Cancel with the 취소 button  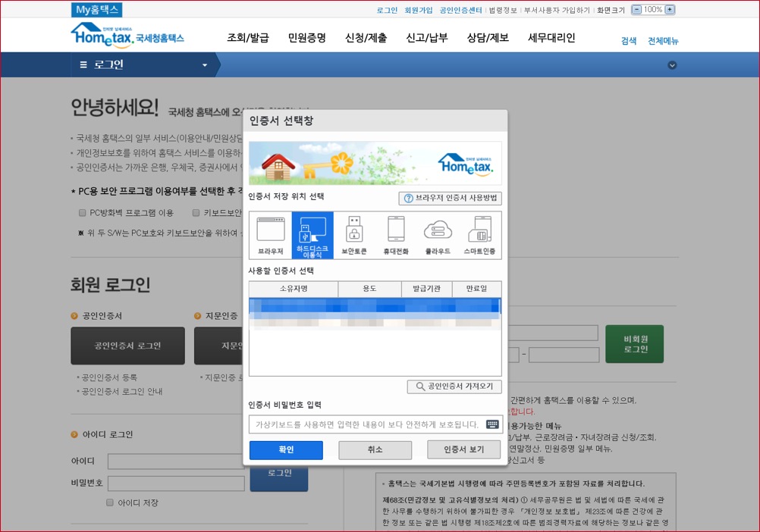coord(375,449)
